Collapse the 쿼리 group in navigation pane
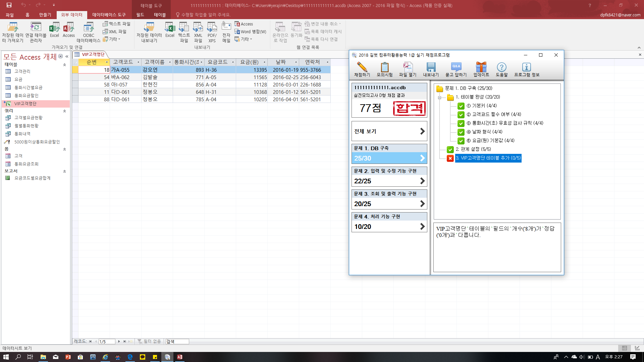644x362 pixels. click(x=64, y=111)
